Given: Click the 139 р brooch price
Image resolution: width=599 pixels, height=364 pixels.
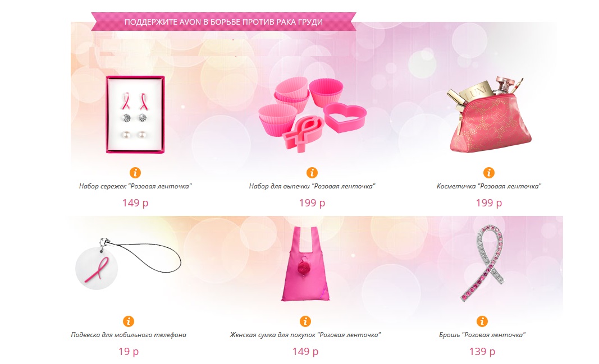Looking at the screenshot, I should (482, 351).
